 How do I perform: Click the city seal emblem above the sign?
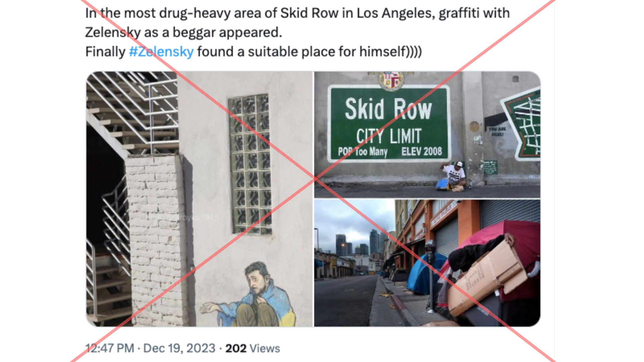[x=391, y=80]
